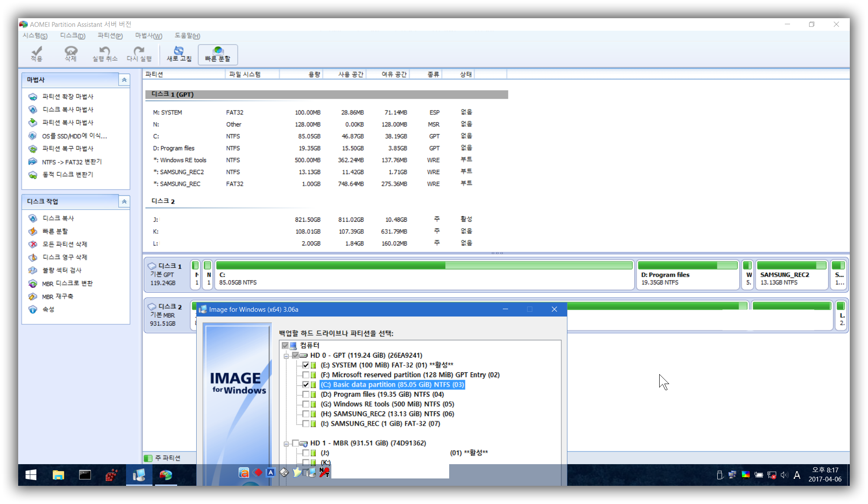Screen dimensions: 868x504
Task: Select J: 821.50GB row in partition list
Action: pos(326,220)
